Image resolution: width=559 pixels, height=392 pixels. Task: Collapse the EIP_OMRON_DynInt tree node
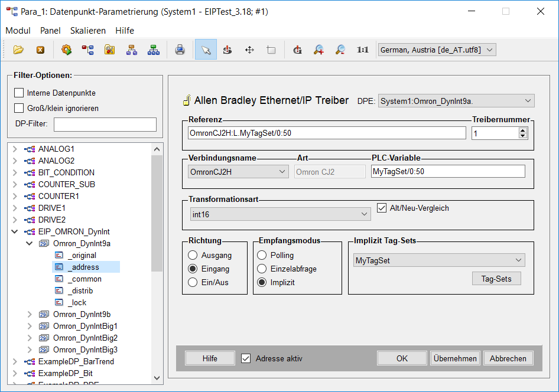click(15, 231)
